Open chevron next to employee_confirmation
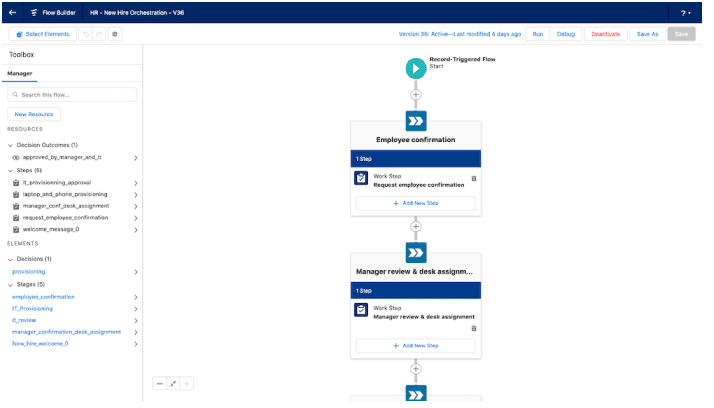Image resolution: width=714 pixels, height=408 pixels. [136, 297]
